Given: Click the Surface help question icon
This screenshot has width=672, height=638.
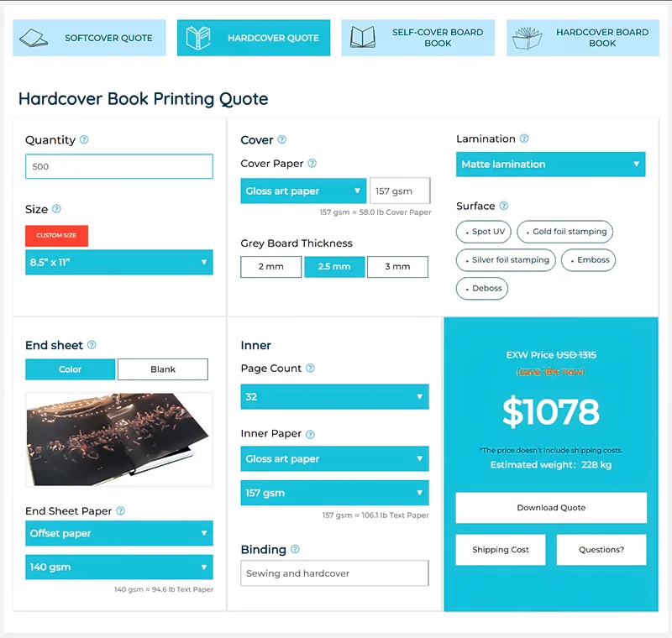Looking at the screenshot, I should point(504,206).
